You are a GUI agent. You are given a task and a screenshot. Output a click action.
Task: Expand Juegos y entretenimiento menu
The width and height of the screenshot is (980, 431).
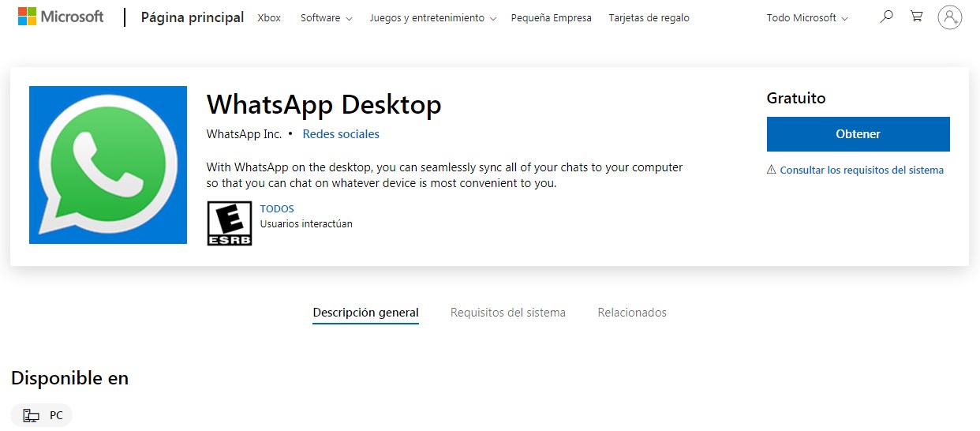click(x=432, y=17)
